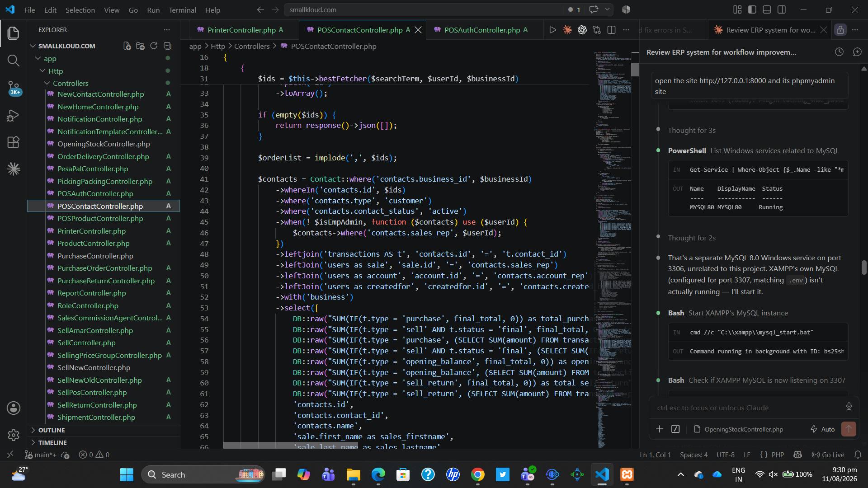Viewport: 868px width, 488px height.
Task: Switch to PrinterController.php tab
Action: click(241, 30)
